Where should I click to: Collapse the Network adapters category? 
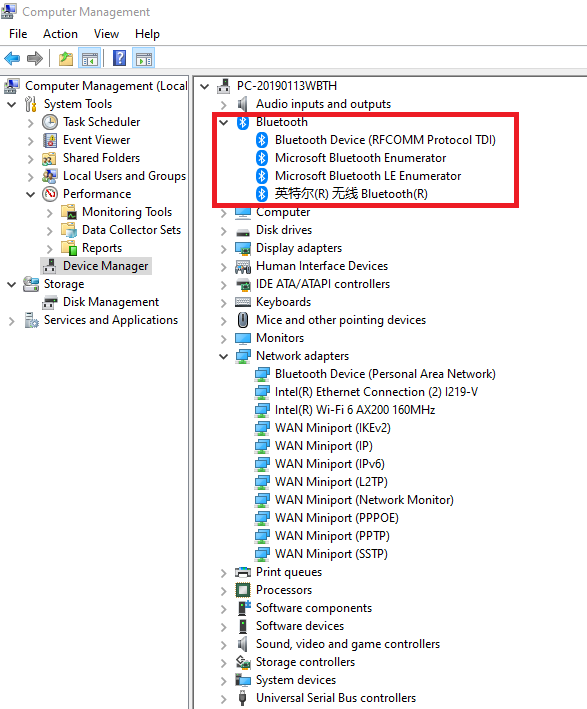pos(223,356)
